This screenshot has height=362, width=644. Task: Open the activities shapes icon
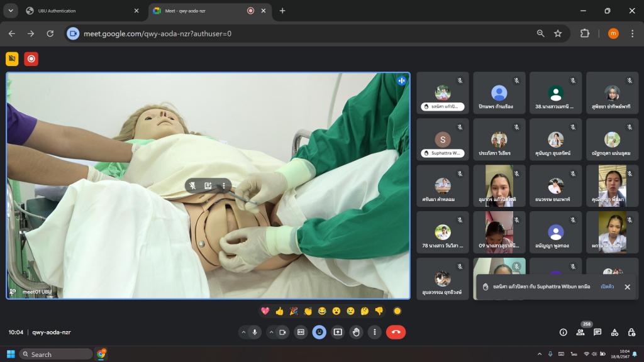[614, 332]
